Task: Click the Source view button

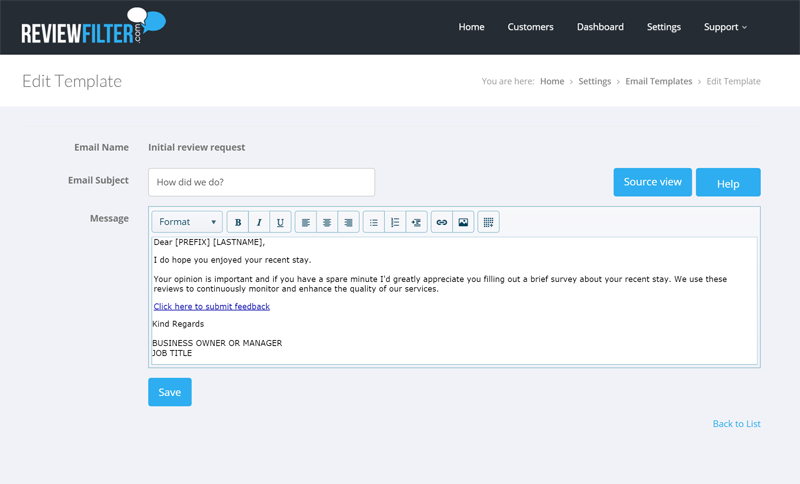Action: pos(653,182)
